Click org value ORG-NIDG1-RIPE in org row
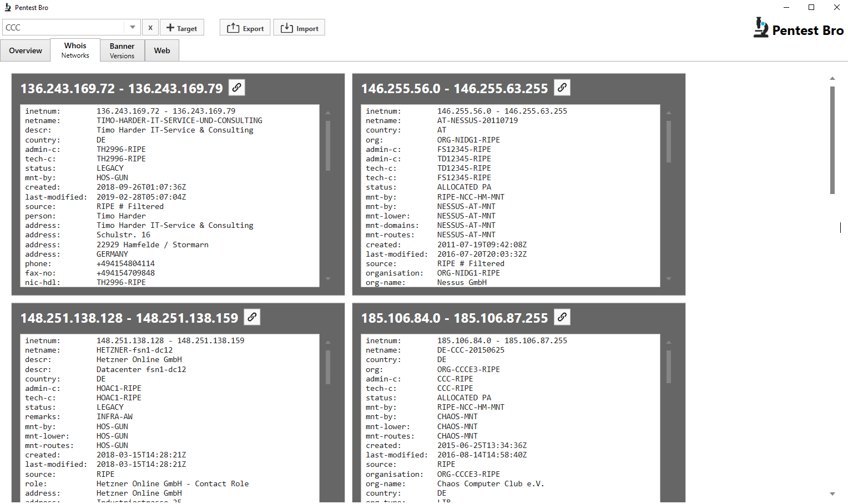This screenshot has height=504, width=848. 468,140
